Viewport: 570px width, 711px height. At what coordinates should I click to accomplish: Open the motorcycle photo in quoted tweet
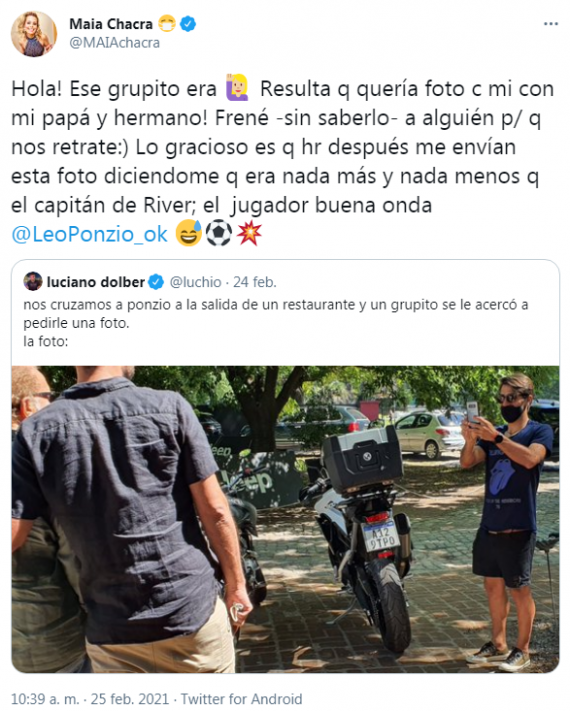point(285,519)
